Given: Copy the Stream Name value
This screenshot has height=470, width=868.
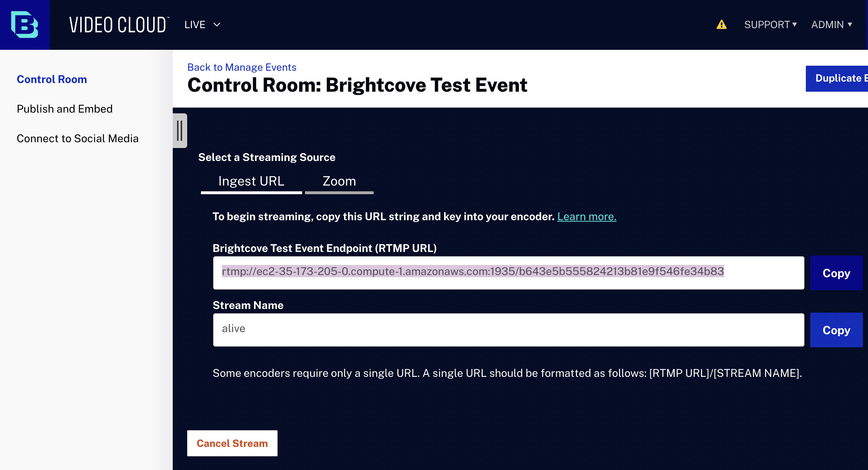Looking at the screenshot, I should pos(836,330).
